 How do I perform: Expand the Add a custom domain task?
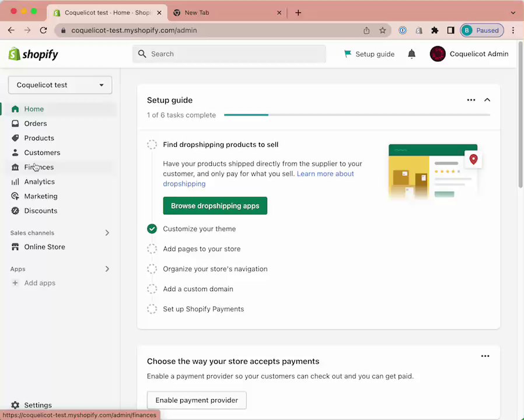point(198,289)
